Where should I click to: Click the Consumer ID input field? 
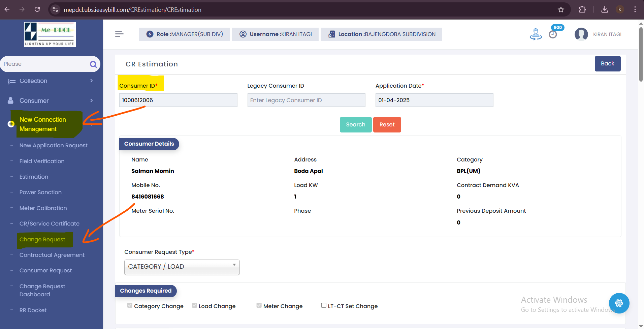pyautogui.click(x=178, y=100)
